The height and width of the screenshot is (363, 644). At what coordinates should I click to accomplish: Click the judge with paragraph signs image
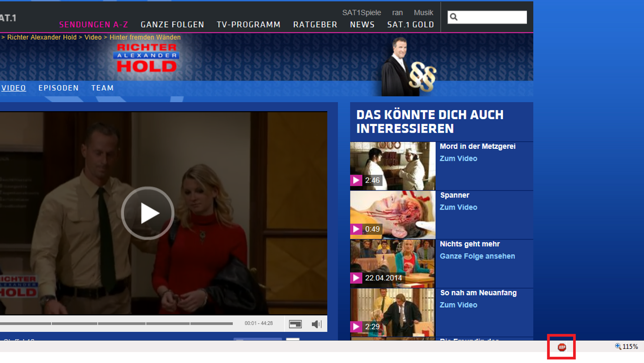point(409,66)
